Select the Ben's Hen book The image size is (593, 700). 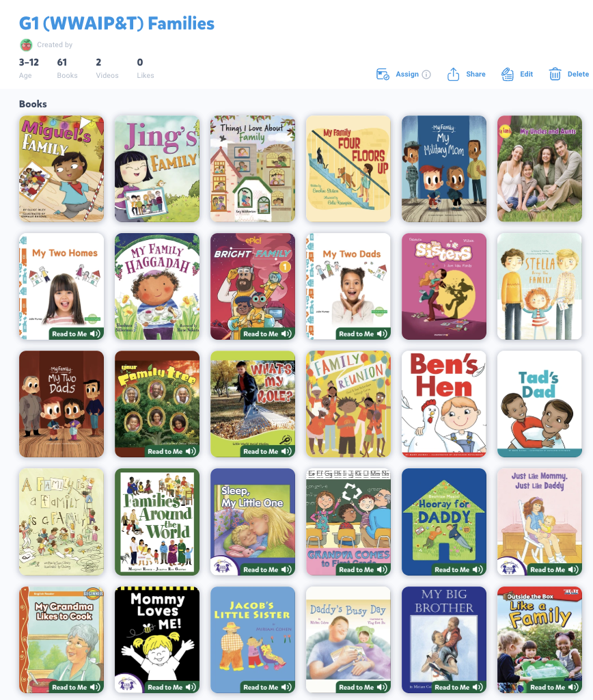coord(444,404)
